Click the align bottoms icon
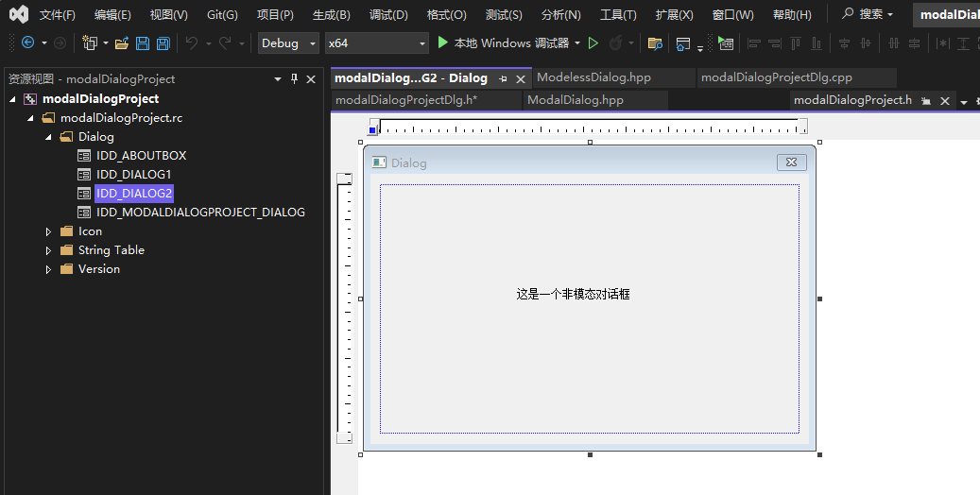Image resolution: width=980 pixels, height=495 pixels. (x=817, y=43)
